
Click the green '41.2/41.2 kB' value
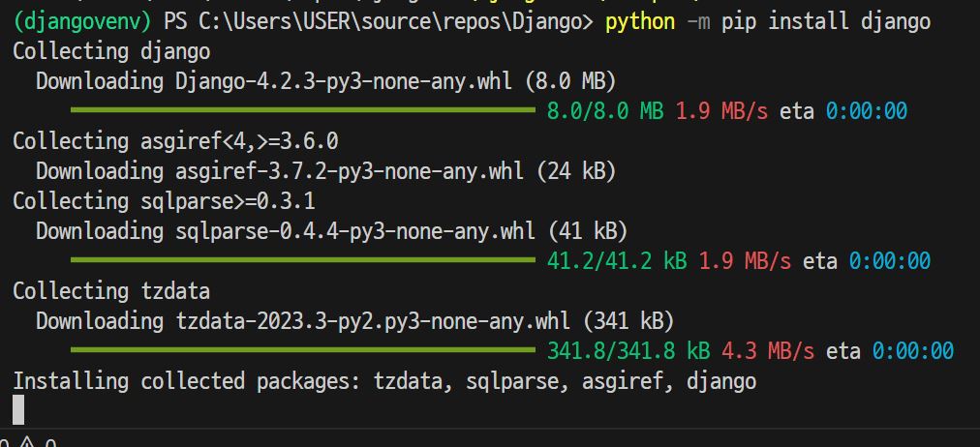(617, 261)
